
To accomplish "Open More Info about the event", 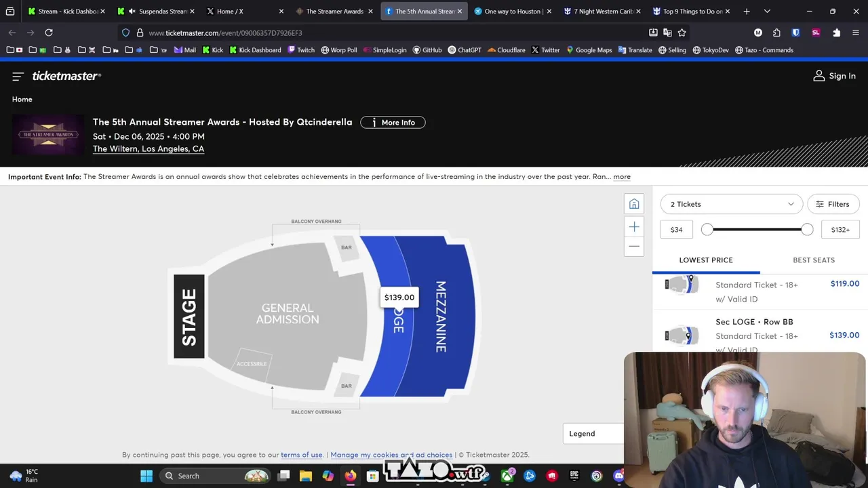I will pyautogui.click(x=393, y=123).
